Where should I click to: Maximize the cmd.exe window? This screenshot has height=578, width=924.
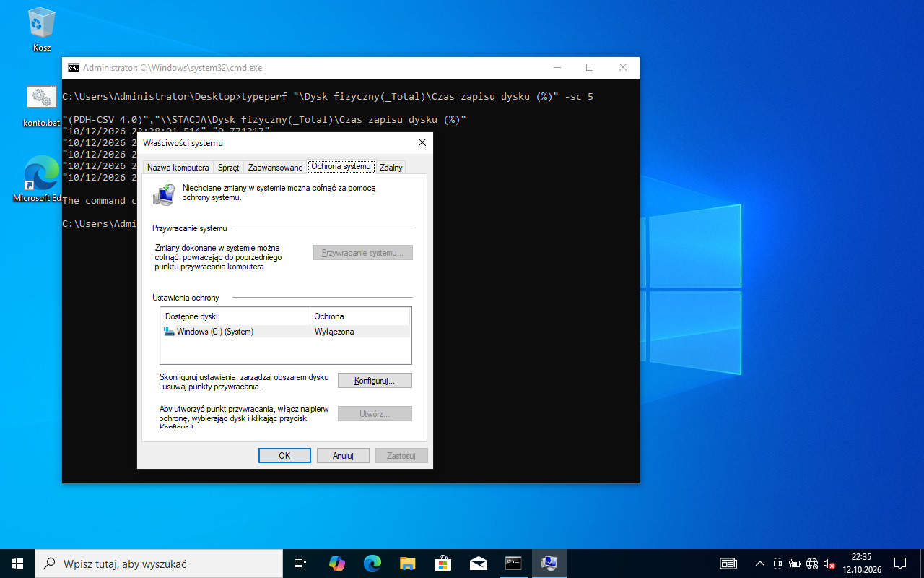[x=590, y=68]
